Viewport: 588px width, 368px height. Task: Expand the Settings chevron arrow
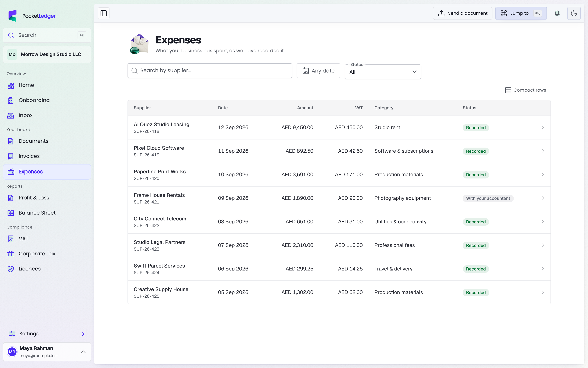pos(83,334)
